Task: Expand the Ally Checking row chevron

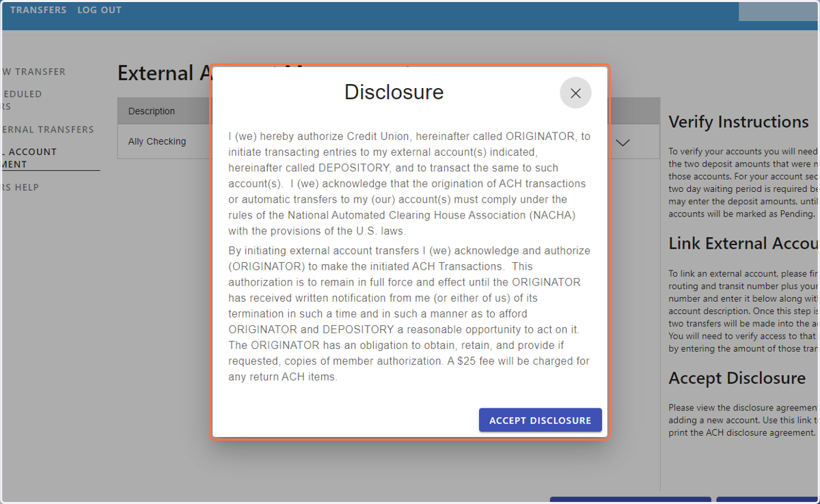Action: [x=623, y=143]
